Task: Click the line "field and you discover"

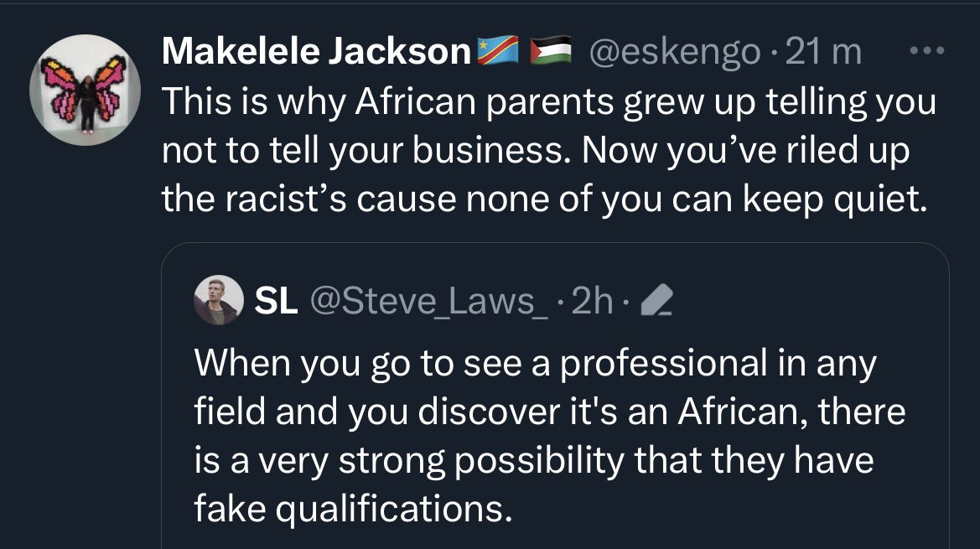Action: [549, 412]
